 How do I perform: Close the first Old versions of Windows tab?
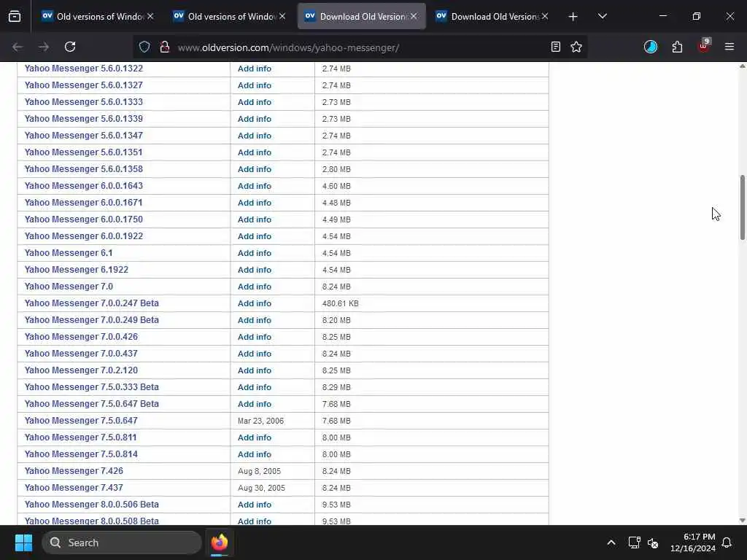point(150,16)
